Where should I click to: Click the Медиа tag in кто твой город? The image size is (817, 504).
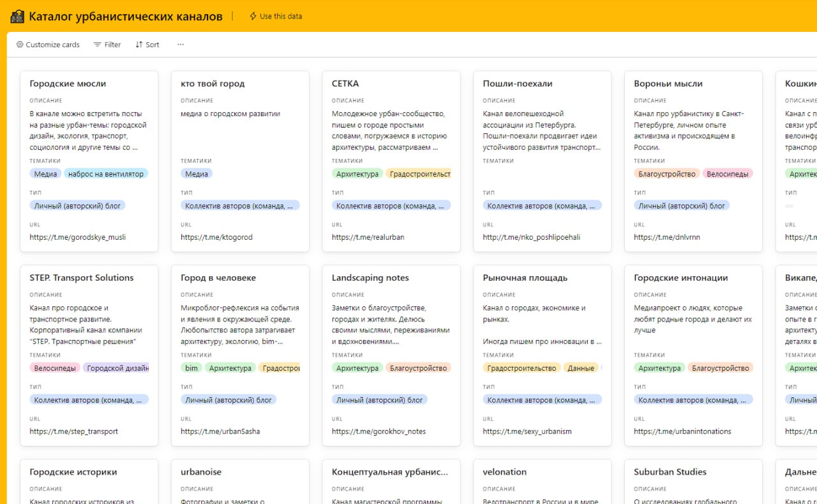tap(197, 174)
